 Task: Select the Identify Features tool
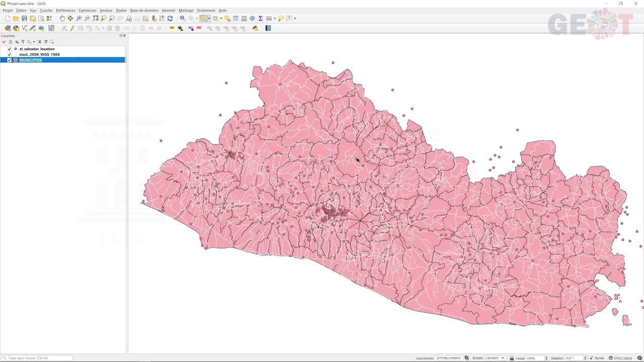(183, 18)
